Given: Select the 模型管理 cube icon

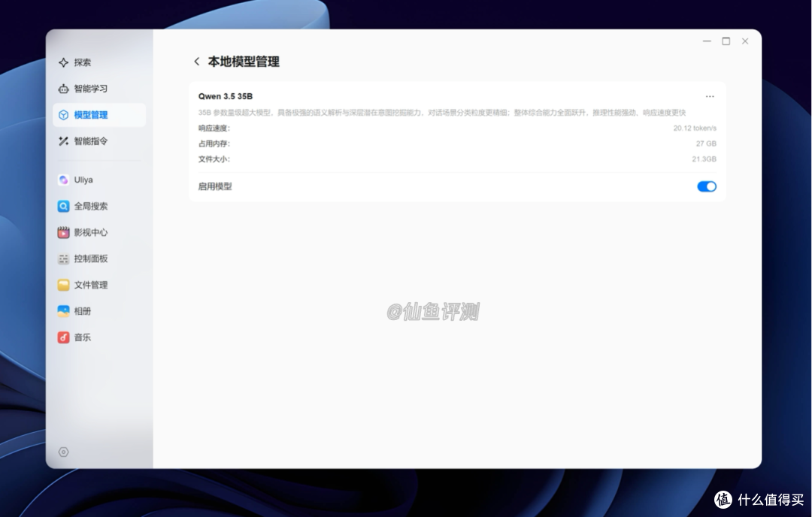Looking at the screenshot, I should (64, 115).
